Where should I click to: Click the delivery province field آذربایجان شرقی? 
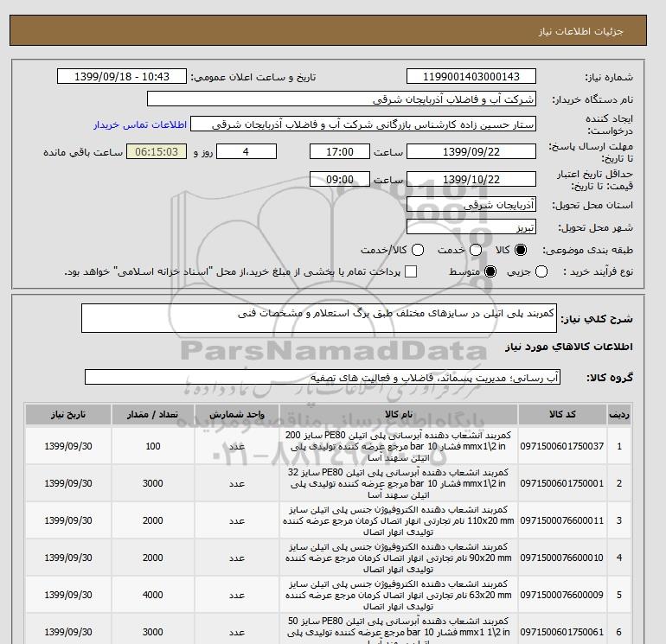click(x=471, y=205)
